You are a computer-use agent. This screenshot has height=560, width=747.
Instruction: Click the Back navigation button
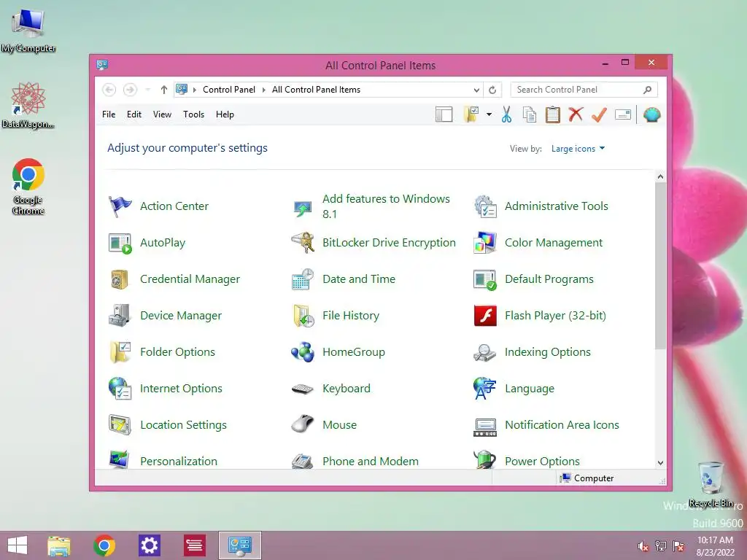tap(109, 90)
